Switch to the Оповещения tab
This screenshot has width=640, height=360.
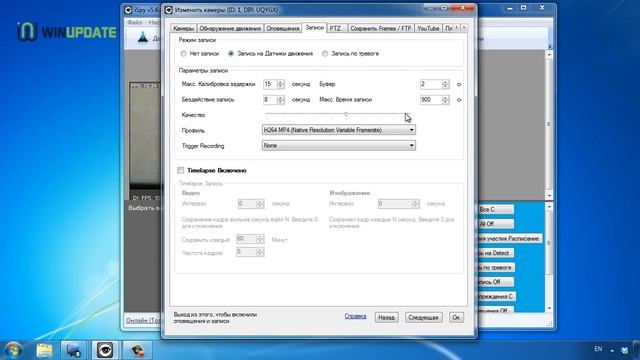[x=282, y=28]
